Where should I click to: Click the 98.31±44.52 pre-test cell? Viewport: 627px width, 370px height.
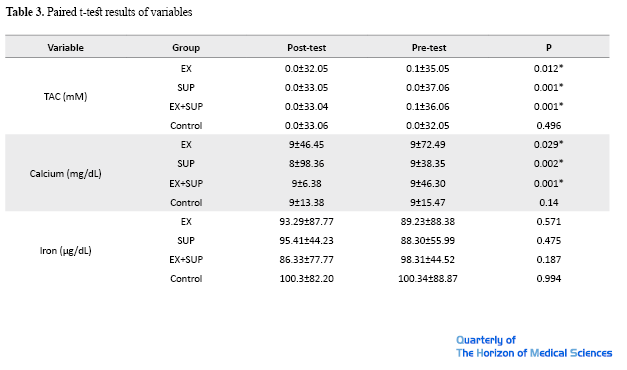427,260
